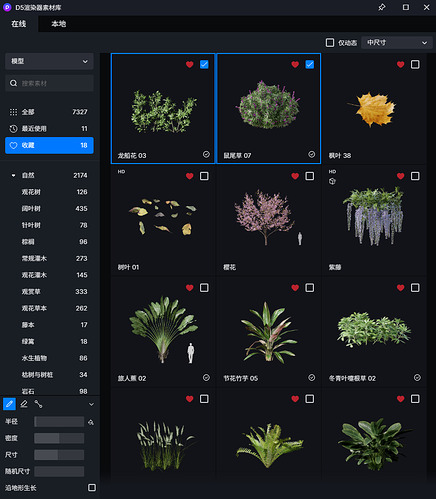
Task: Click the heart on 紫藤 thumbnail
Action: [x=401, y=176]
